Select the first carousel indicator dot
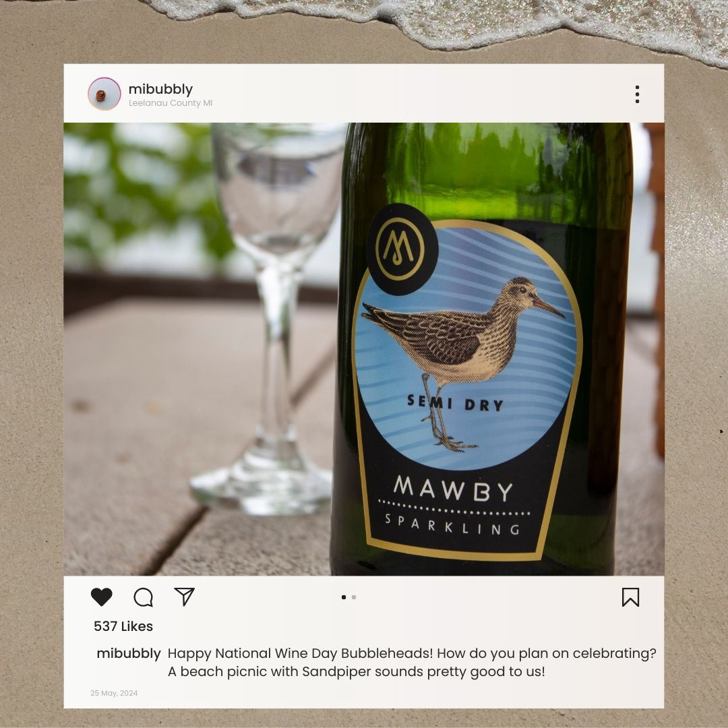 click(344, 597)
